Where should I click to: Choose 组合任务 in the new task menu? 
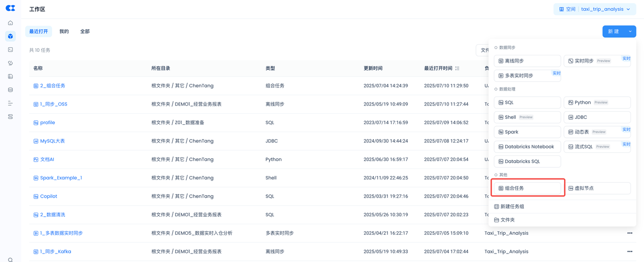527,188
